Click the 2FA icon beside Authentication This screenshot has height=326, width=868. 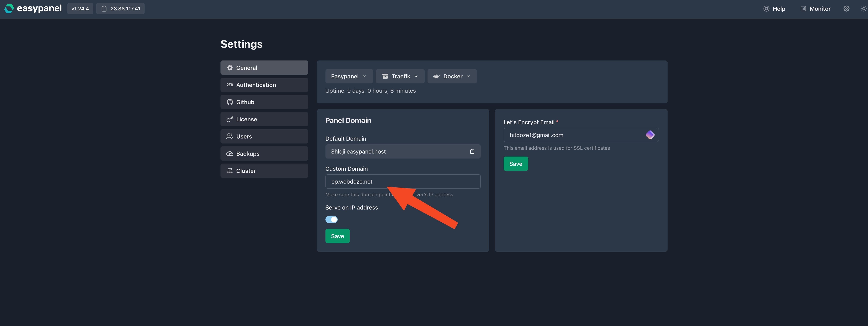tap(230, 85)
